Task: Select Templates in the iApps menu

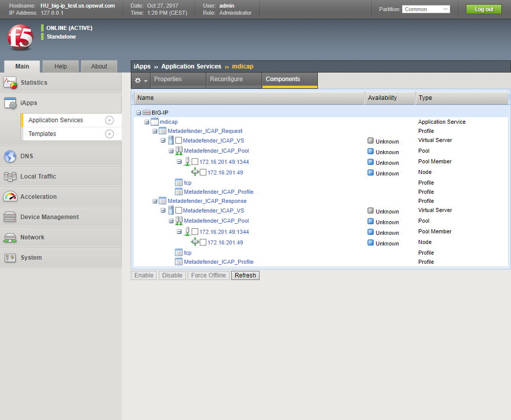Action: (x=71, y=134)
